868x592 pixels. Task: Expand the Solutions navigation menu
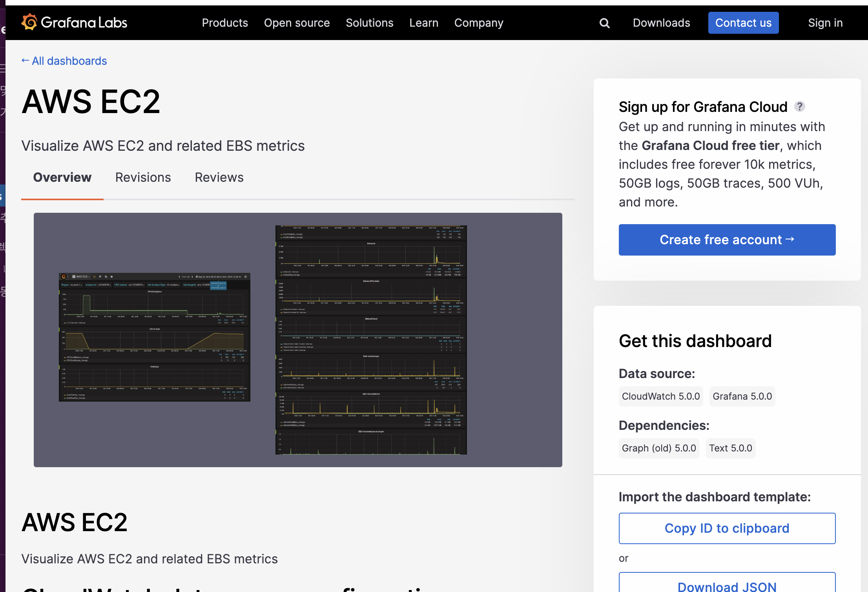pos(369,23)
